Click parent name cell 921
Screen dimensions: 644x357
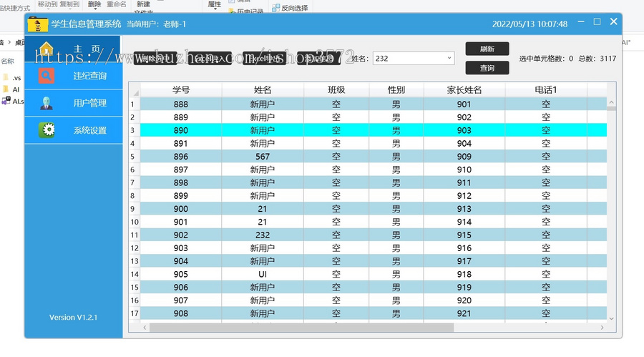click(x=464, y=313)
